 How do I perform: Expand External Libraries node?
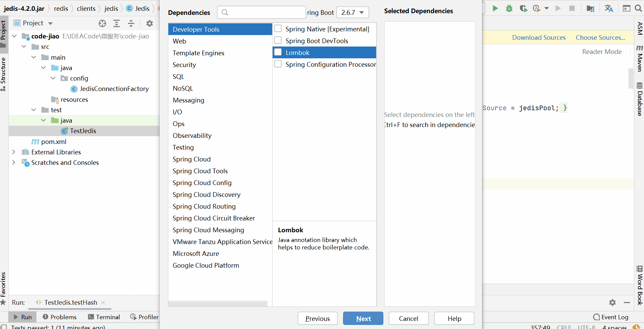(x=13, y=152)
